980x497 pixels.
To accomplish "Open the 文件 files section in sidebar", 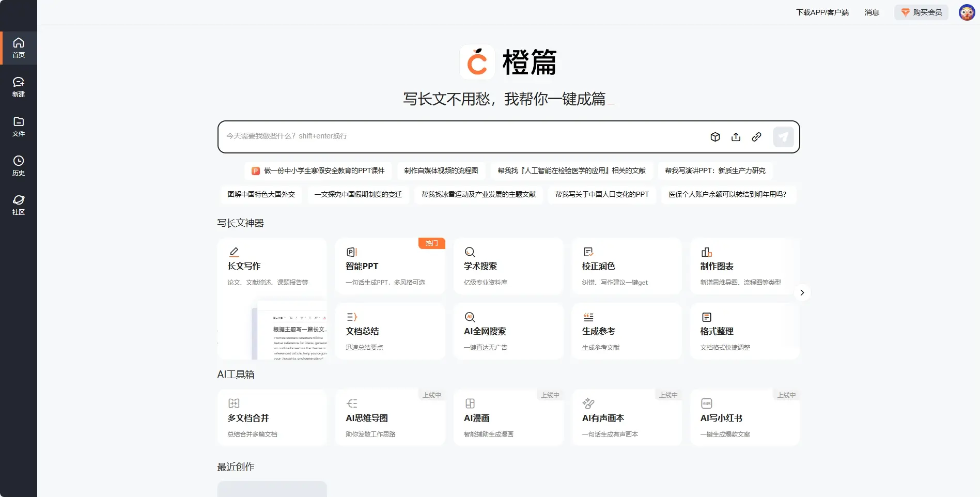I will click(x=19, y=127).
